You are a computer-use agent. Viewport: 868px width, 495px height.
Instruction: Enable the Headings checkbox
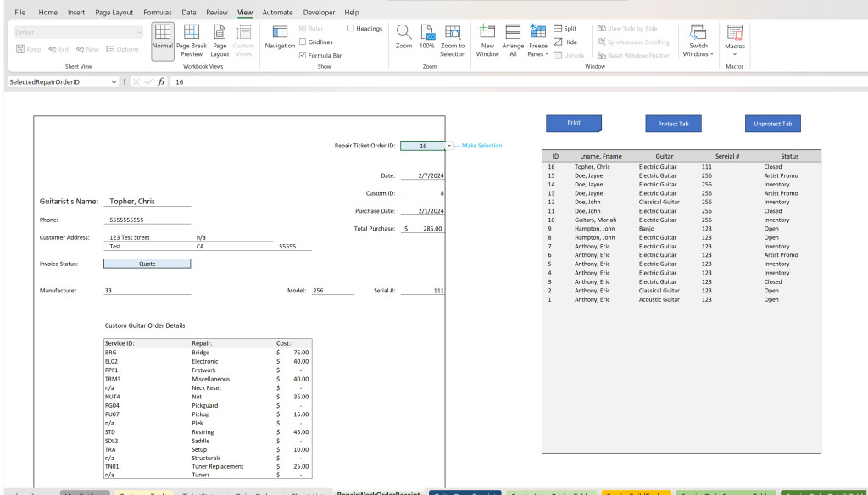[x=350, y=28]
